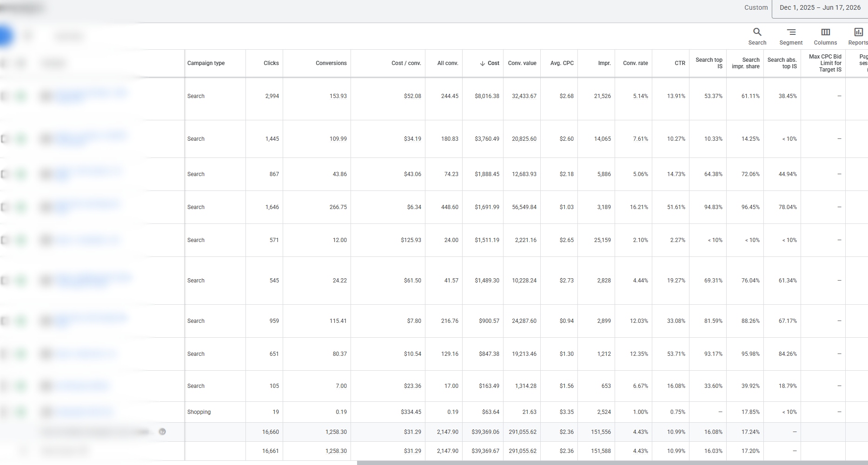Sort by Search impr. share column header

pos(746,63)
